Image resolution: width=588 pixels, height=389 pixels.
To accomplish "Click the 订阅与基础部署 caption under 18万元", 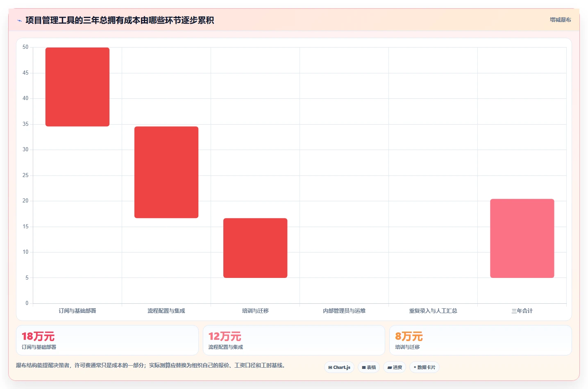I will (x=39, y=347).
